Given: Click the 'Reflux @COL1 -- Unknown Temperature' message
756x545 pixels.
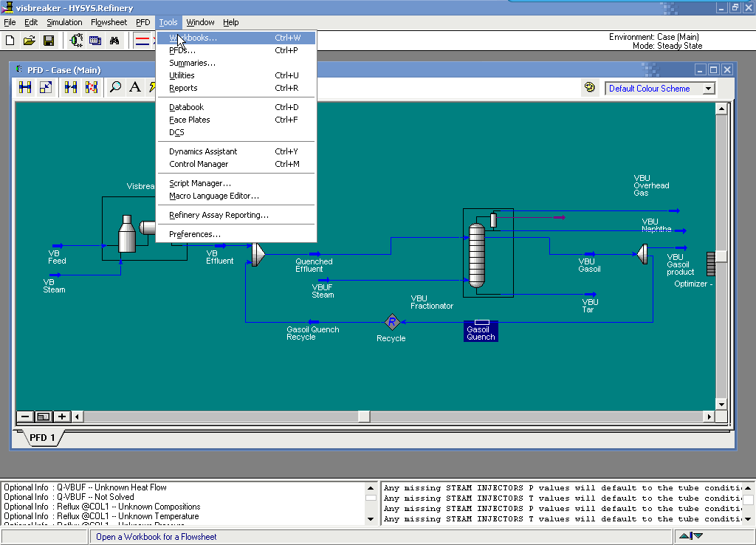Looking at the screenshot, I should click(x=101, y=516).
